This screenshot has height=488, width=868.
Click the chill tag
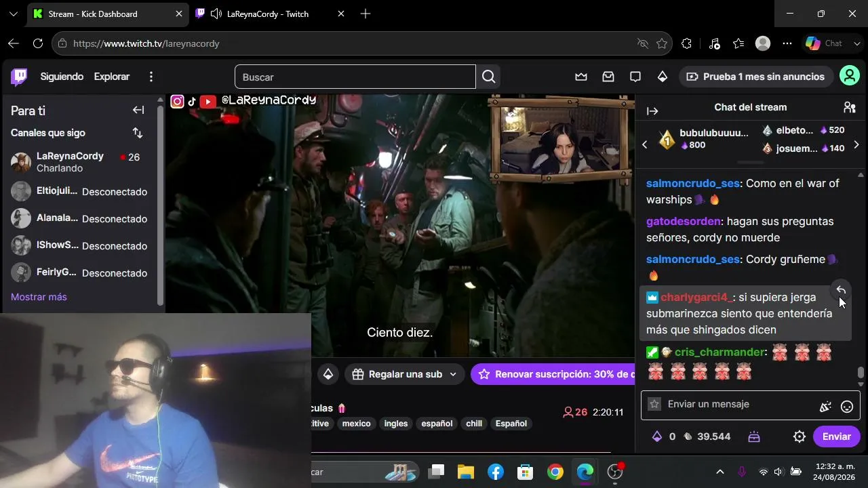[474, 424]
